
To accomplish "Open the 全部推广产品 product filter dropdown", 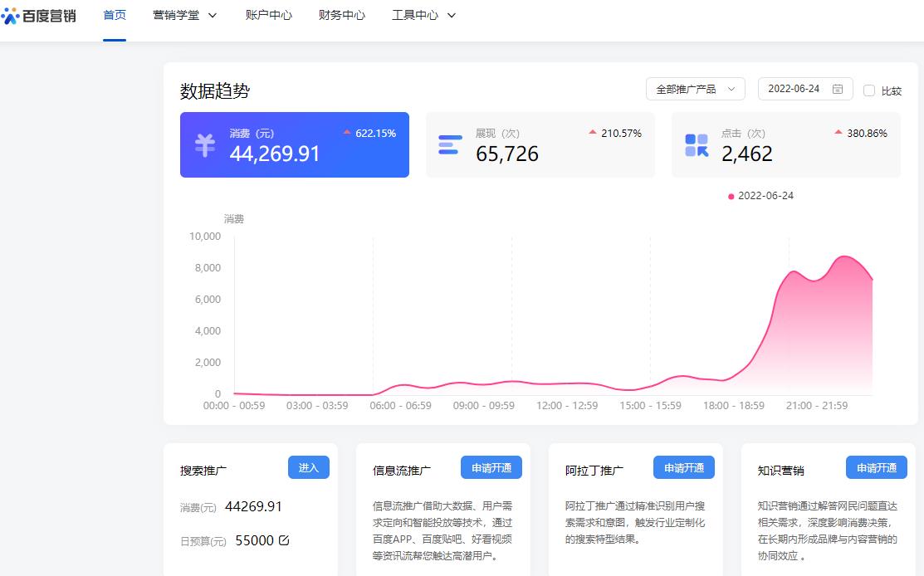I will pyautogui.click(x=696, y=89).
